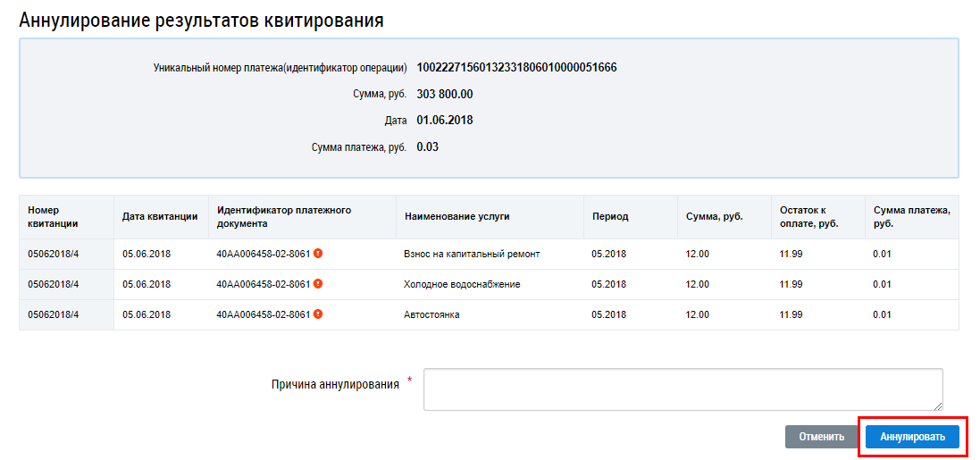Image resolution: width=980 pixels, height=460 pixels.
Task: Click warning icon in the Холодное водоснабжение row
Action: [x=318, y=284]
